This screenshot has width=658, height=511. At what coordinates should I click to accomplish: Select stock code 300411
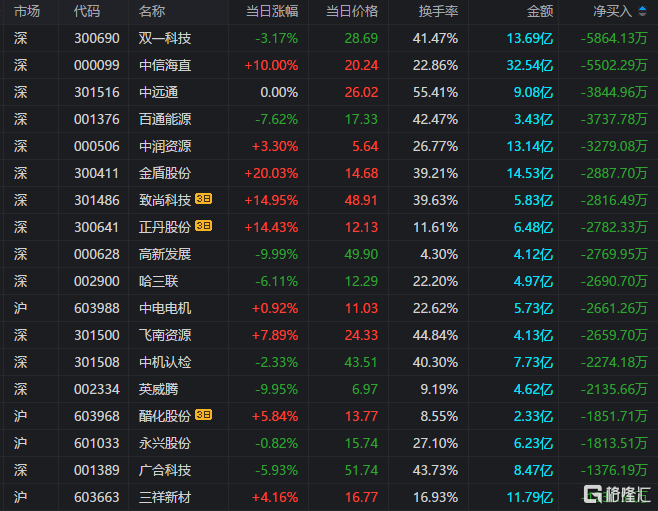click(97, 173)
